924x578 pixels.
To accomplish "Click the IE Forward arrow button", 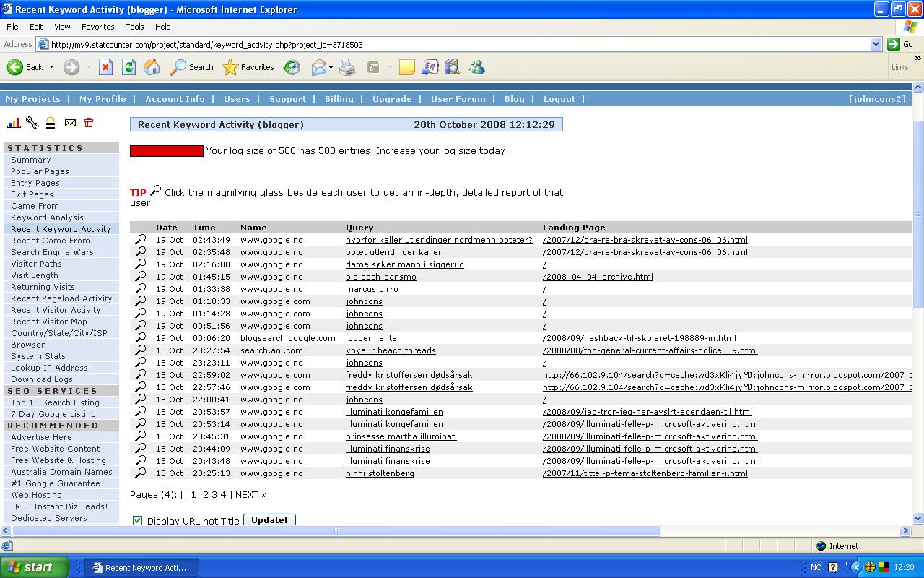I will click(x=71, y=67).
